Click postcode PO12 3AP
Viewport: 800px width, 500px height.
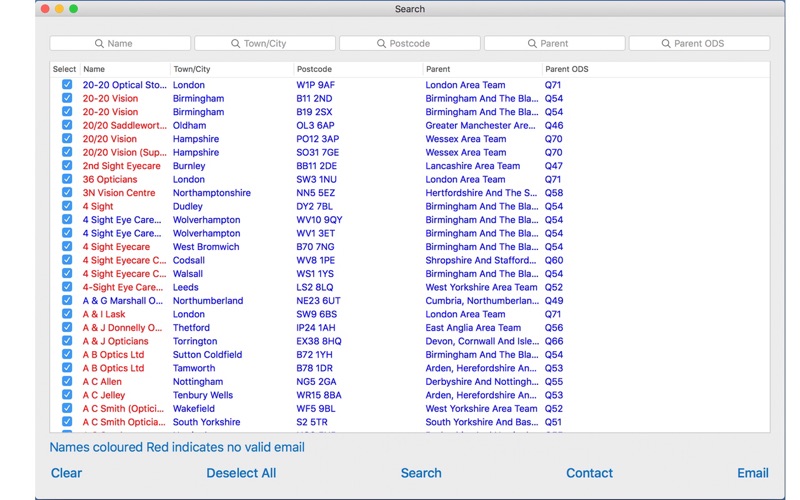pyautogui.click(x=318, y=139)
